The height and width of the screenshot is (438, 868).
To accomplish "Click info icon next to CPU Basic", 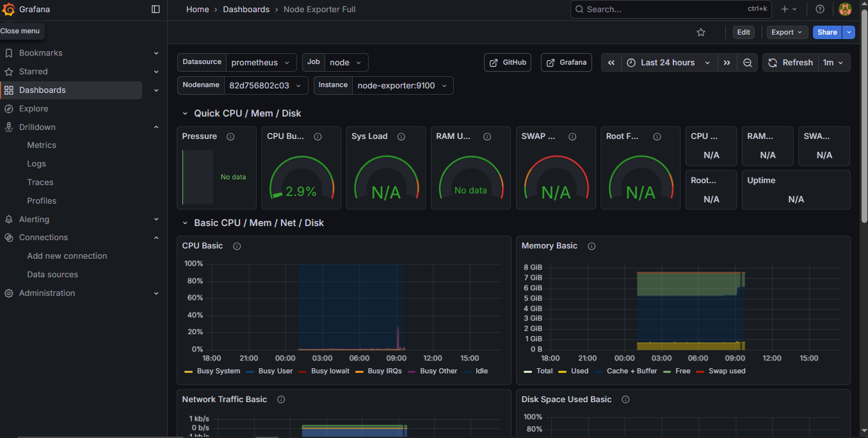I will pos(237,246).
